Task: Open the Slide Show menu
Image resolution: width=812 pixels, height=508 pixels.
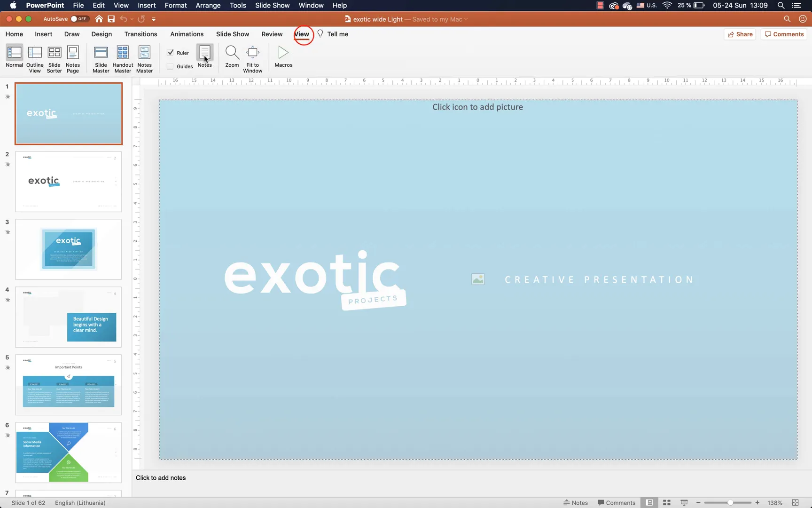Action: click(272, 5)
